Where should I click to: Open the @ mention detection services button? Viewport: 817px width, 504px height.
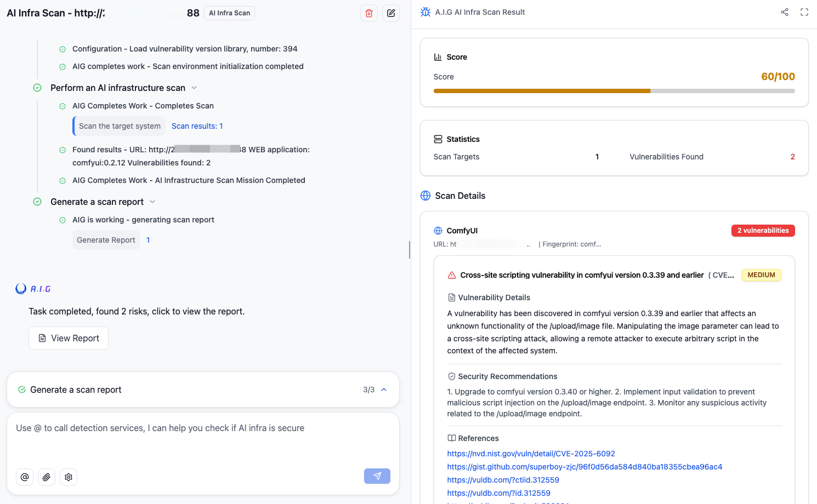point(25,477)
